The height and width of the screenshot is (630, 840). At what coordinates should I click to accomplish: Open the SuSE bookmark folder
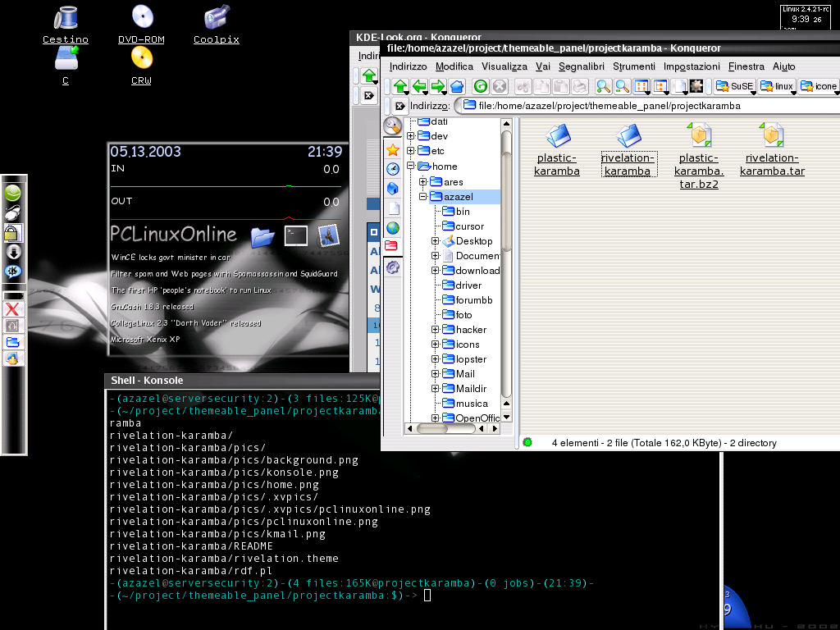734,86
